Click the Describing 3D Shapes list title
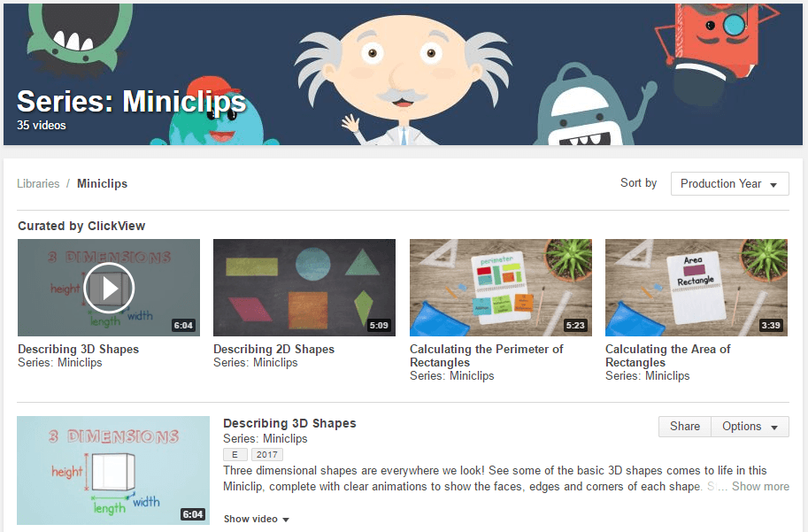808x532 pixels. [x=289, y=424]
